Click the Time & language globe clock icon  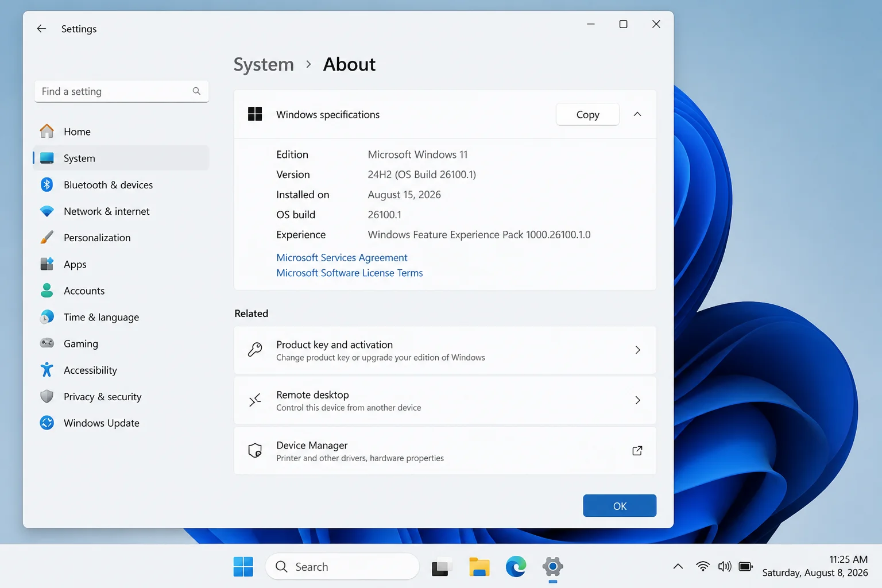(47, 317)
